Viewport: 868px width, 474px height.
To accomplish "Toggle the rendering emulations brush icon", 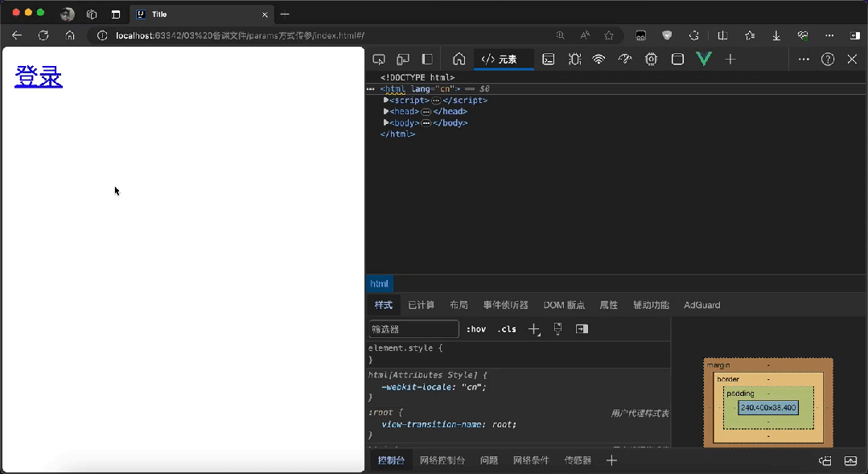I will (x=557, y=329).
